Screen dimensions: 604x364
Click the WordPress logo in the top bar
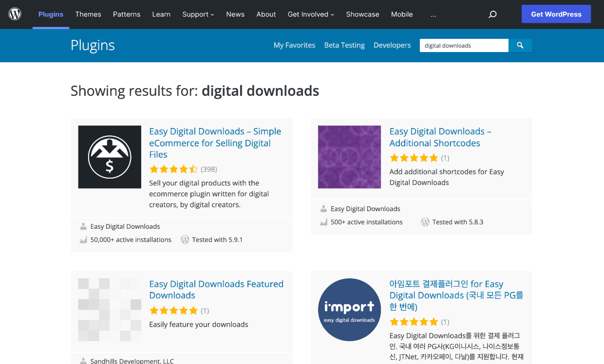(15, 14)
